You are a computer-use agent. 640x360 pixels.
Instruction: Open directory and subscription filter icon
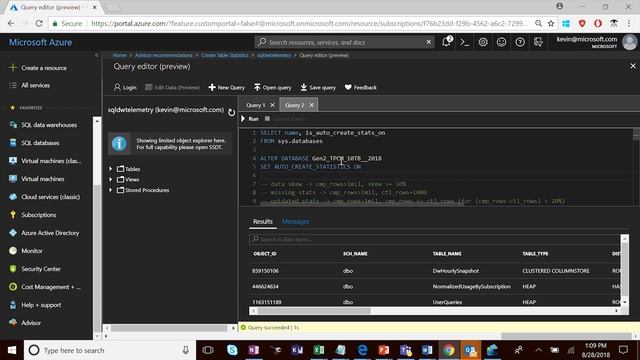pyautogui.click(x=538, y=42)
